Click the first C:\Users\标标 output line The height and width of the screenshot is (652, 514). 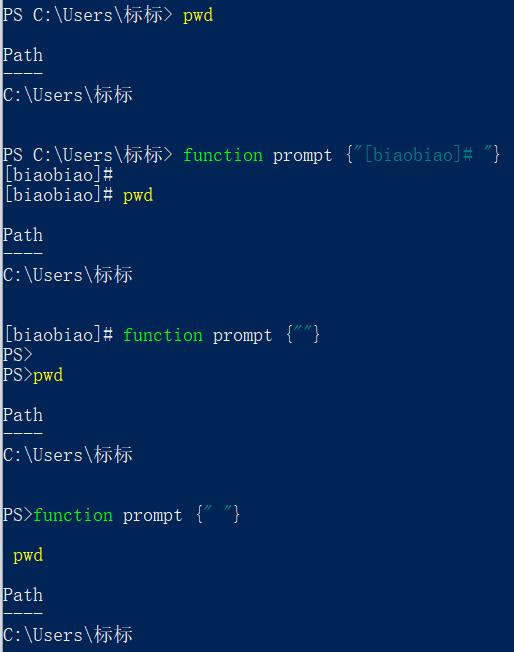click(x=68, y=95)
